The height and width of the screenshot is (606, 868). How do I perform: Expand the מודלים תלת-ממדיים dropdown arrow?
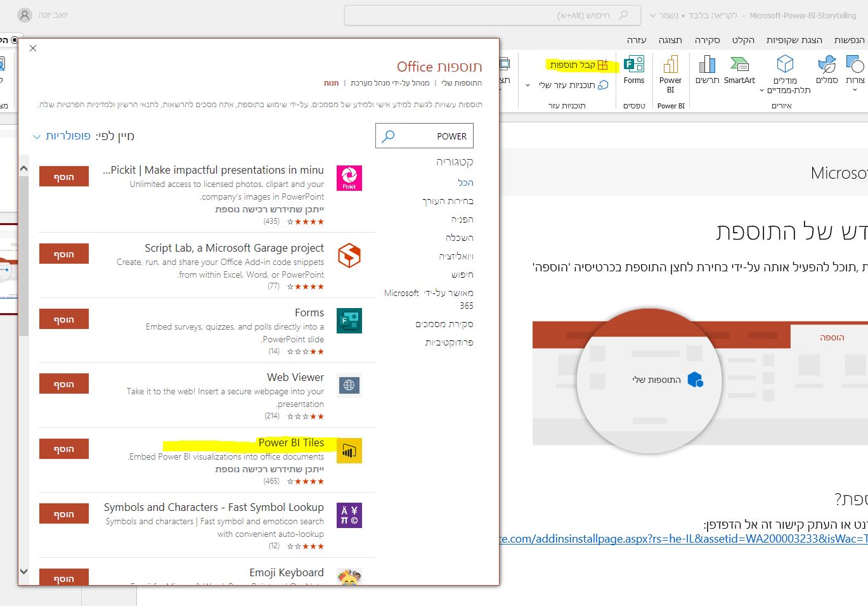coord(762,91)
